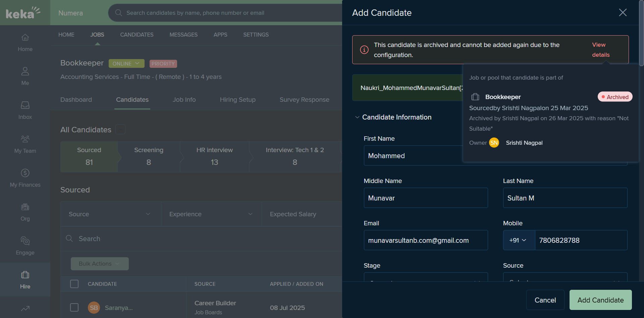Image resolution: width=644 pixels, height=318 pixels.
Task: Click the top candidate search box
Action: pos(225,13)
